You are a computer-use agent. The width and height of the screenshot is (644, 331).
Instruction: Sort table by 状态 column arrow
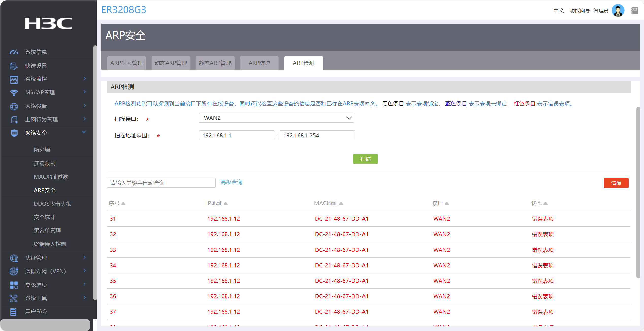click(546, 203)
